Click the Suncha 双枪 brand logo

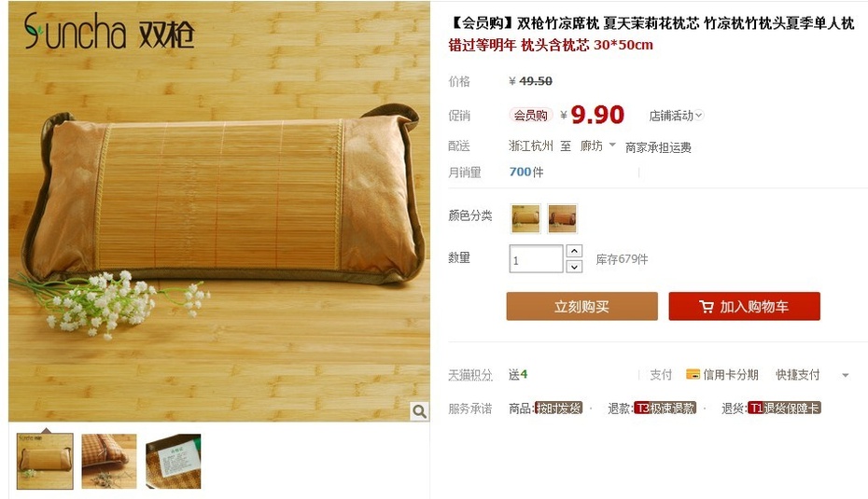click(x=109, y=31)
